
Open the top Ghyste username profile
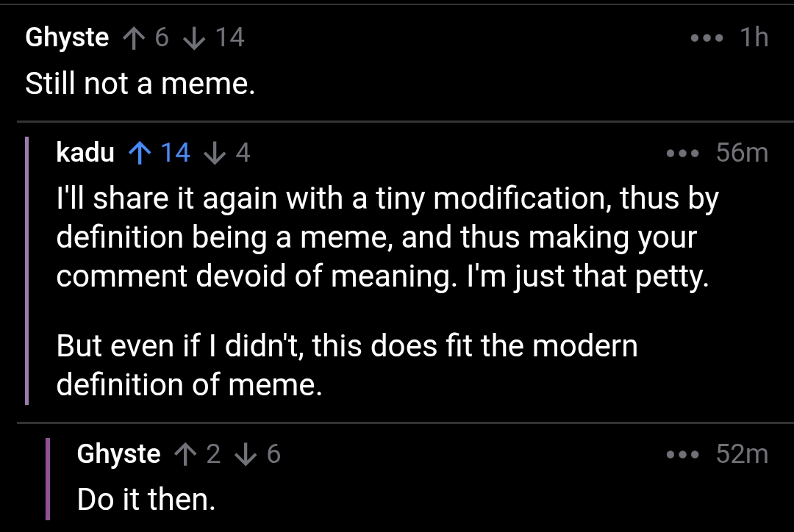click(67, 37)
